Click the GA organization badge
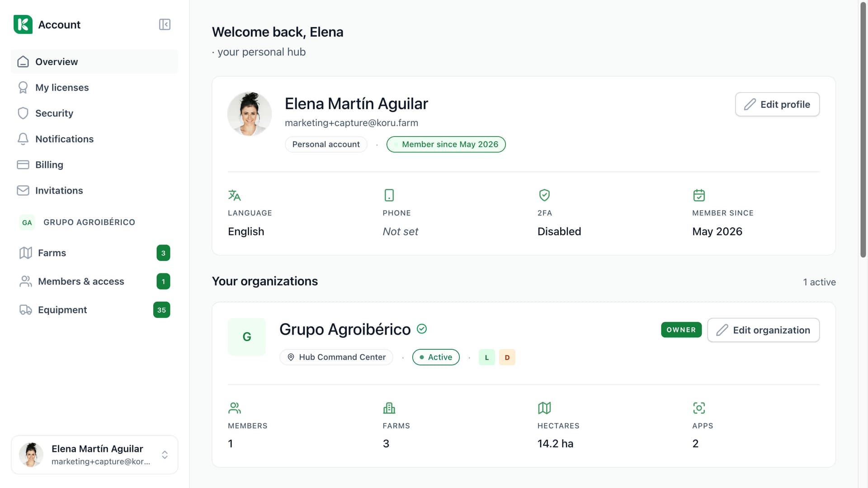This screenshot has width=868, height=488. click(27, 222)
